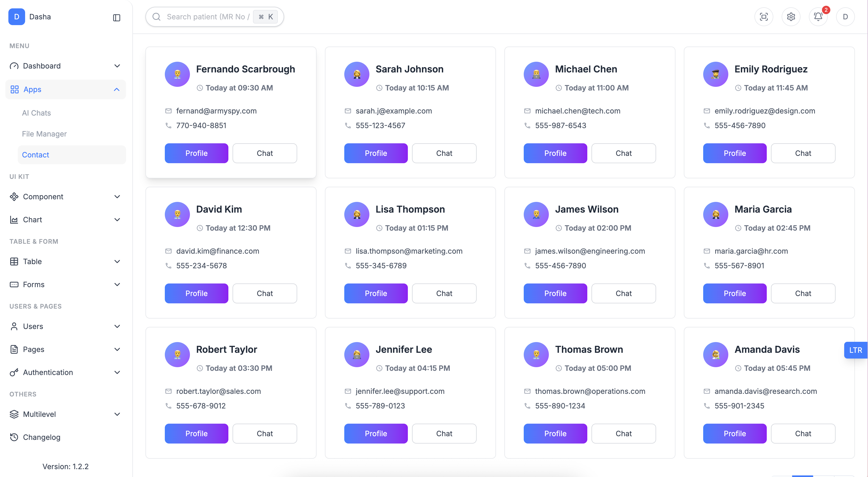
Task: Expand the Dashboard menu chevron
Action: pos(117,66)
